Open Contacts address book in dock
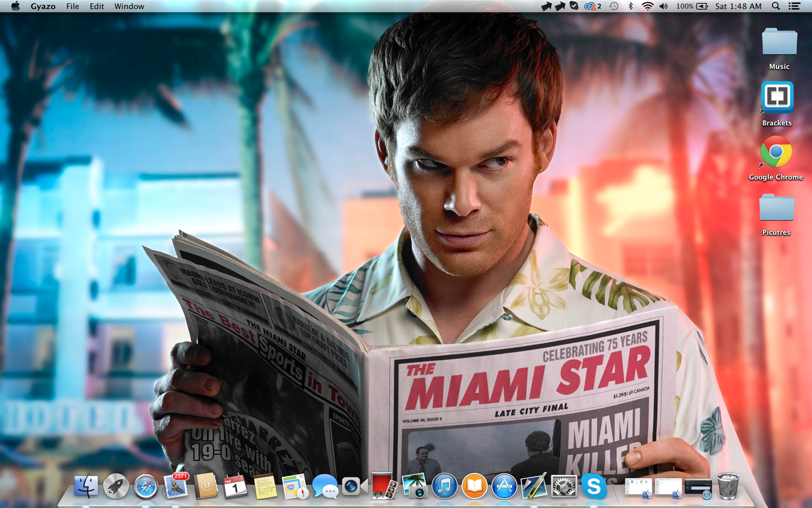This screenshot has width=812, height=508. 206,487
